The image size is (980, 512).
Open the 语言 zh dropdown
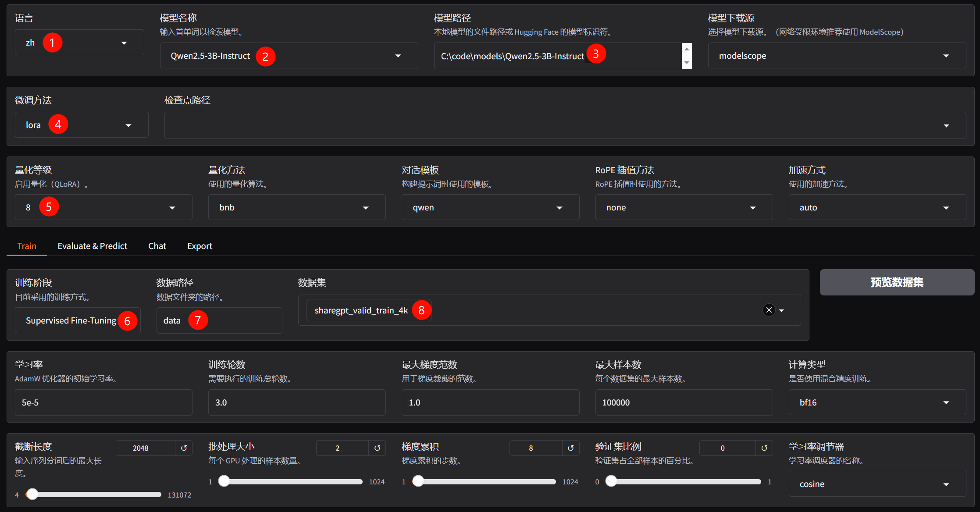(124, 43)
